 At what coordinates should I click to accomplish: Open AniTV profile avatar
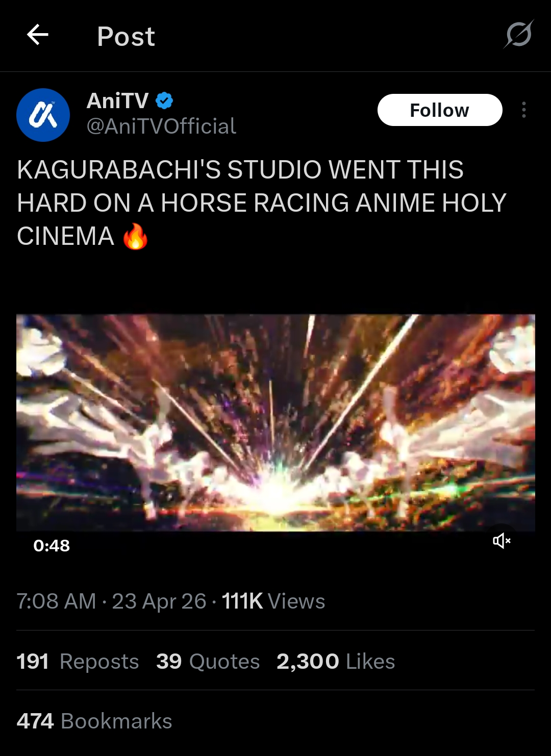coord(43,115)
